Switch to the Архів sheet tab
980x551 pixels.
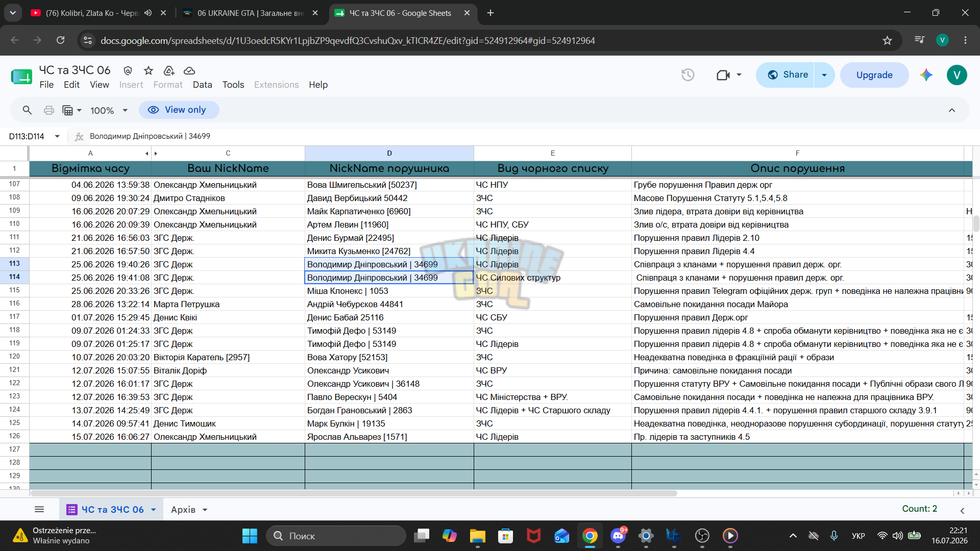click(183, 510)
